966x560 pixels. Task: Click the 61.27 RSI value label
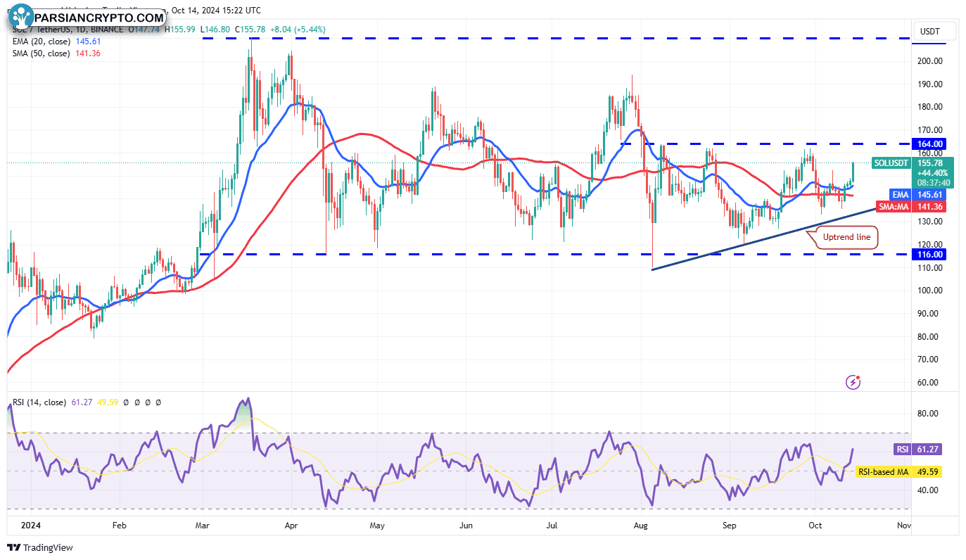pyautogui.click(x=929, y=450)
